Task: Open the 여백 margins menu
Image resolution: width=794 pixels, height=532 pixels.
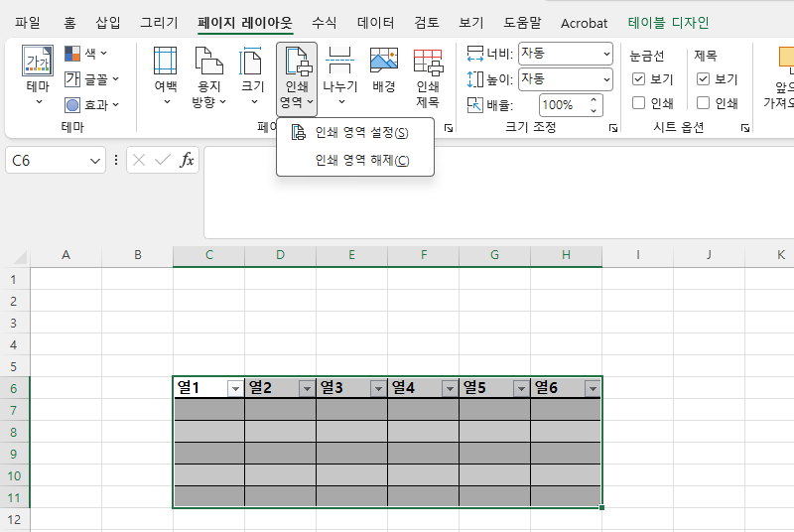Action: 166,74
